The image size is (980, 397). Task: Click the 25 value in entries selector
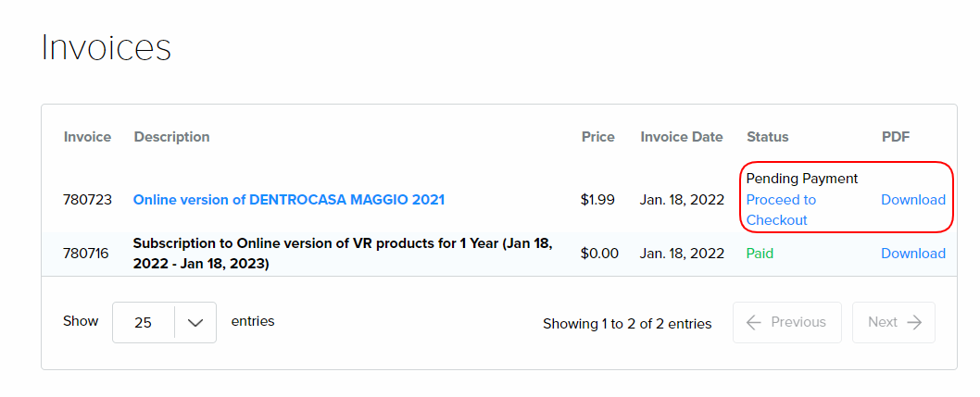click(143, 322)
